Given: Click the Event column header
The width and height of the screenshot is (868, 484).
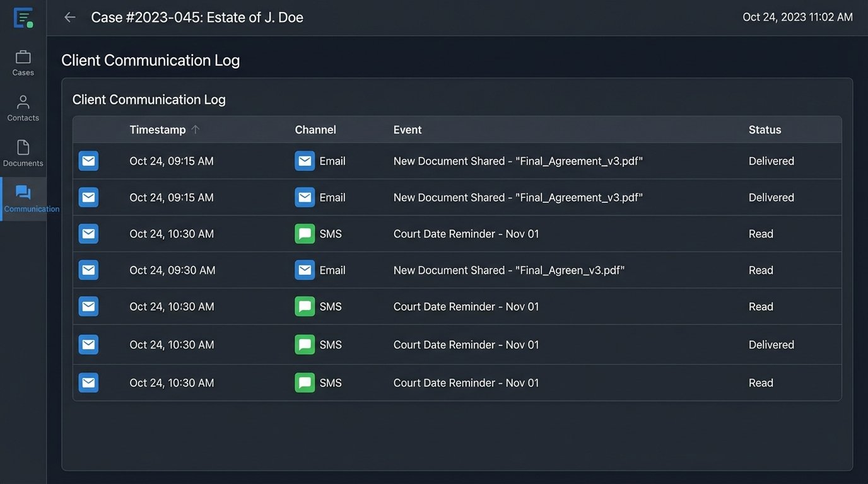Looking at the screenshot, I should 407,129.
